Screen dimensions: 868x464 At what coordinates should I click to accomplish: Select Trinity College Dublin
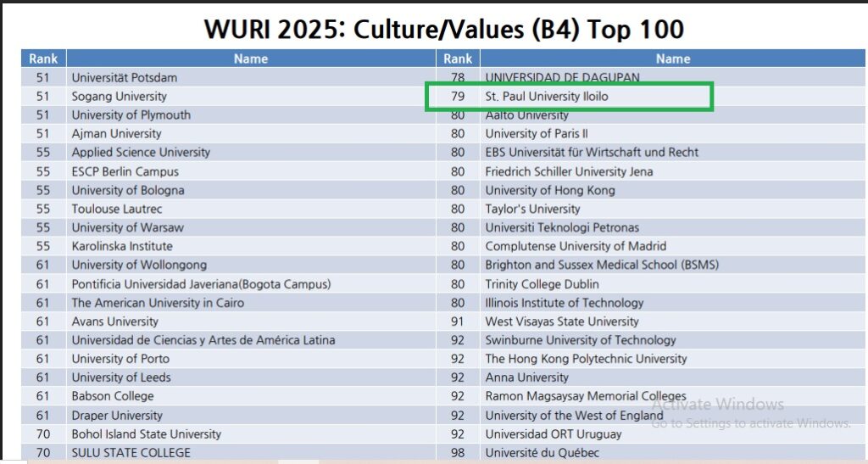pyautogui.click(x=542, y=284)
